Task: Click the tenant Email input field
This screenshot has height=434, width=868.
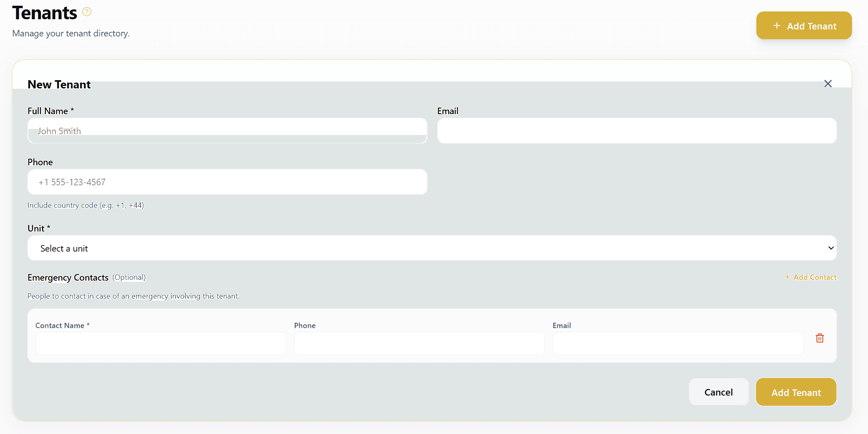Action: pyautogui.click(x=636, y=131)
